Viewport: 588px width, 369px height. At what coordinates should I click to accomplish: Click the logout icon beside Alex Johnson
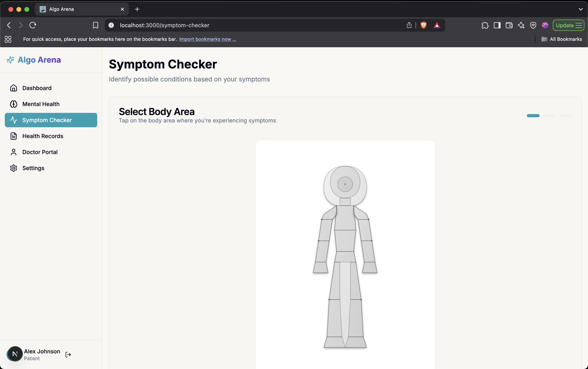[x=68, y=354]
